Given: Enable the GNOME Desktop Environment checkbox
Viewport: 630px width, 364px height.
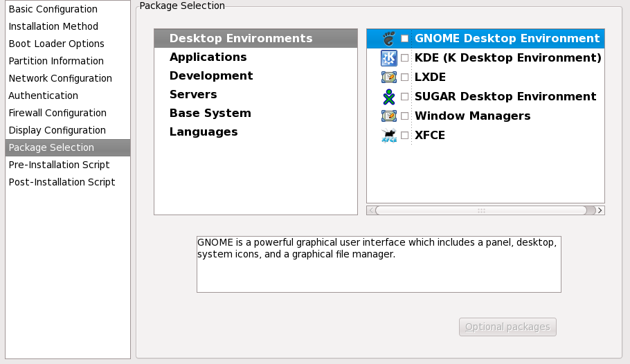Looking at the screenshot, I should coord(405,39).
